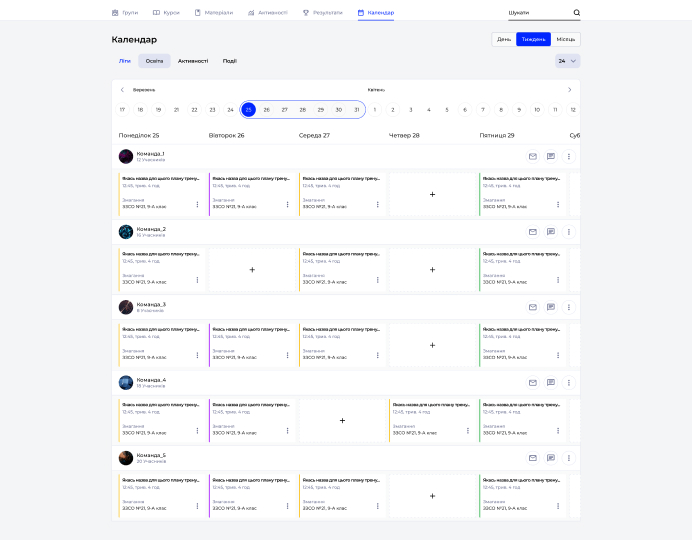692x540 pixels.
Task: Open more options for Команда_2 row
Action: (569, 232)
